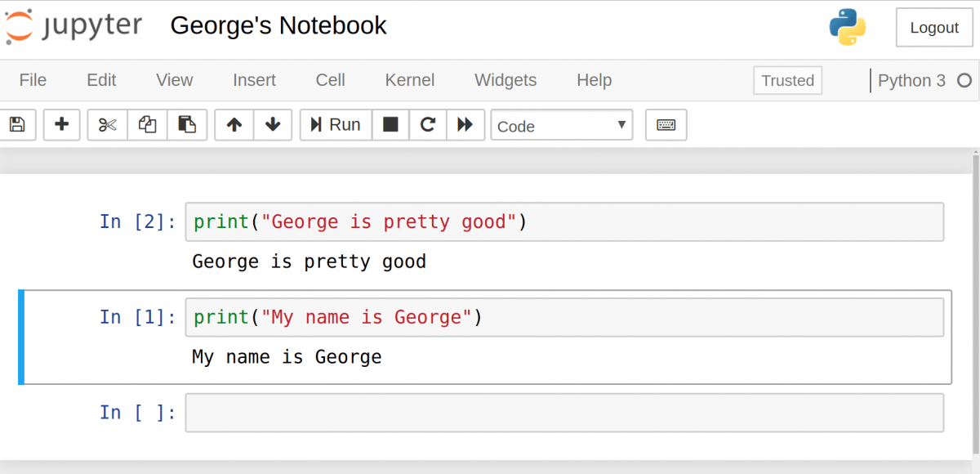The image size is (980, 474).
Task: Rename notebook via George's Notebook title
Action: tap(278, 25)
